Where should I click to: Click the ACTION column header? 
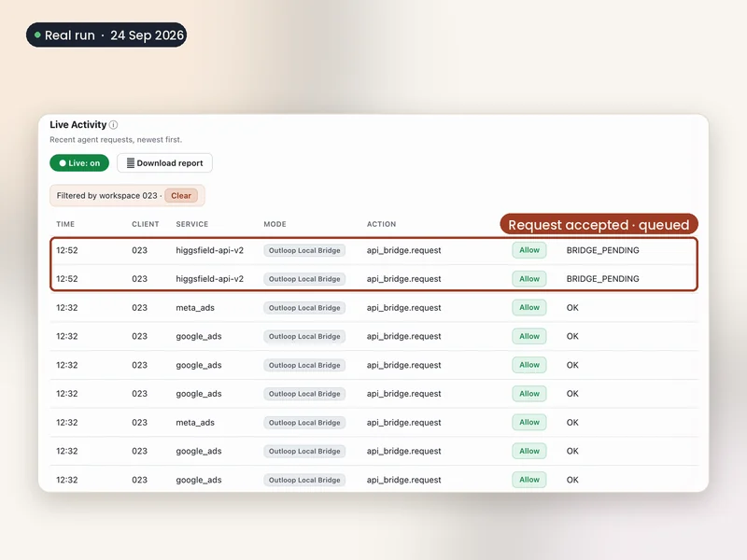381,224
